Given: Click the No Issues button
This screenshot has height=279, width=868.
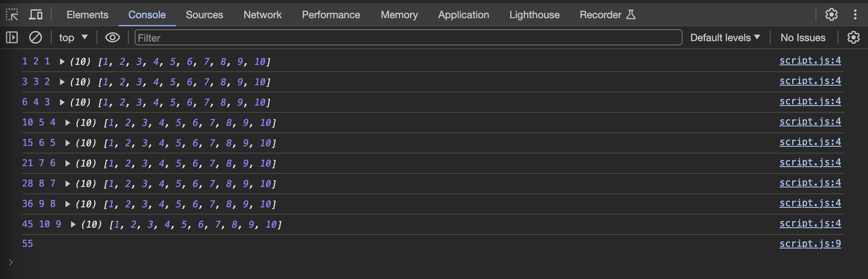Looking at the screenshot, I should click(x=803, y=38).
